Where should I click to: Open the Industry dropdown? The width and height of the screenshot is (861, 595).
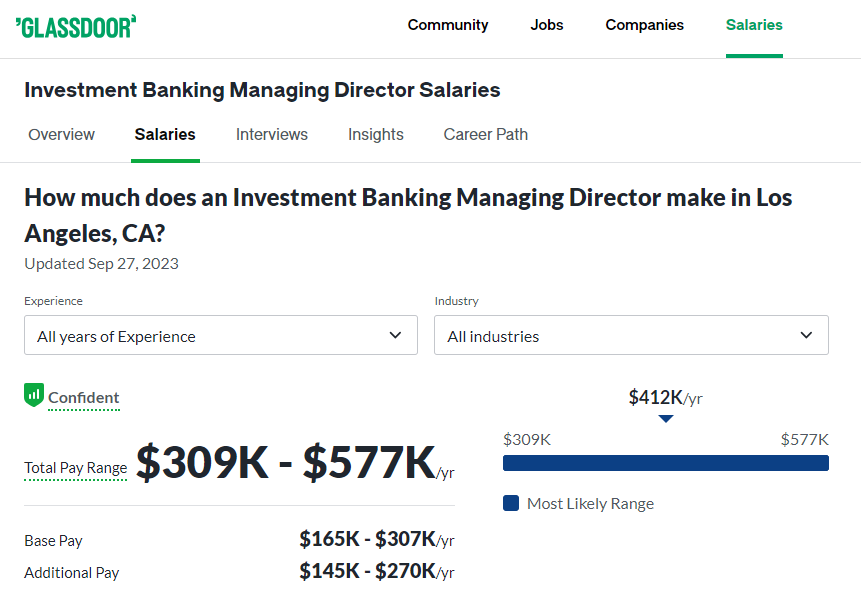tap(631, 335)
